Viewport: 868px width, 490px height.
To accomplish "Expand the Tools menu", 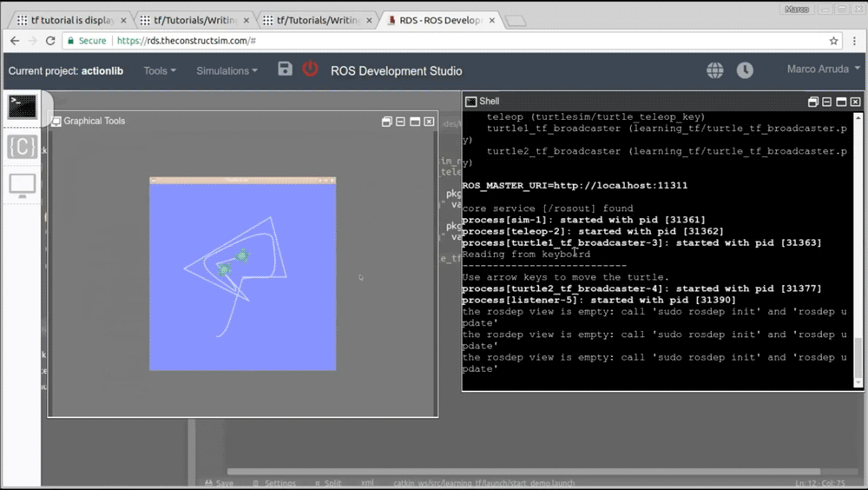I will pos(160,71).
